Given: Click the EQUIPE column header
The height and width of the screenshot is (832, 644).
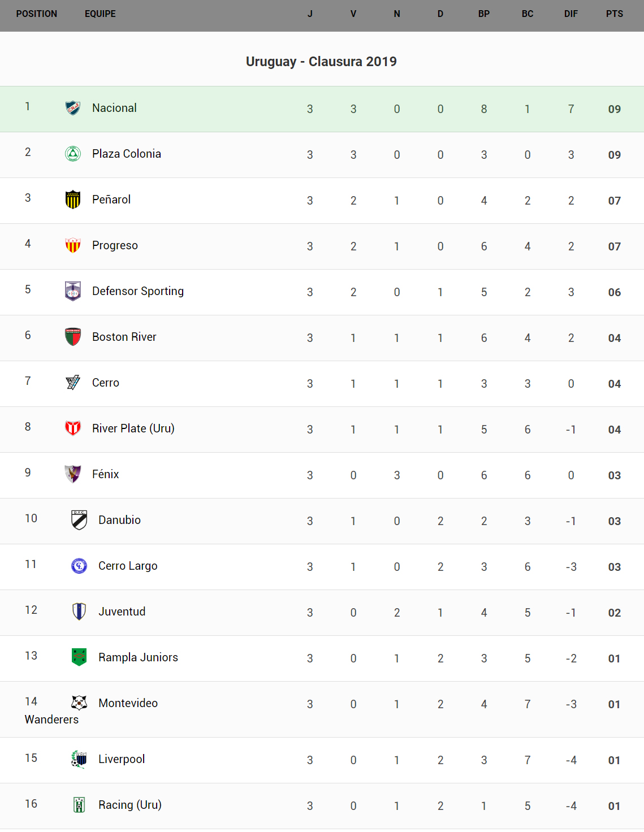Looking at the screenshot, I should tap(100, 14).
